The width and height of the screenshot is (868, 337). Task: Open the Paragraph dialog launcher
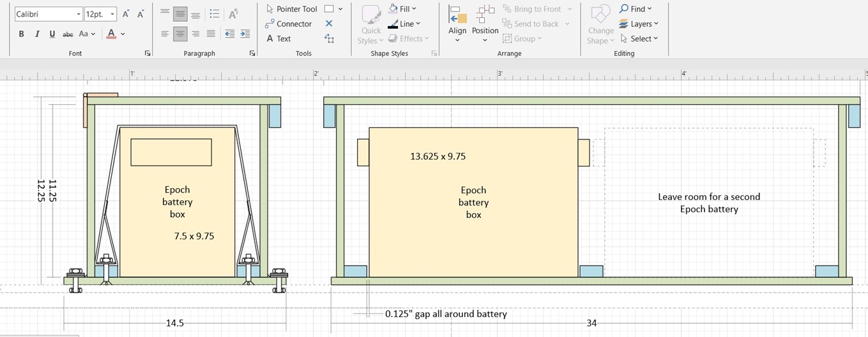[x=252, y=54]
